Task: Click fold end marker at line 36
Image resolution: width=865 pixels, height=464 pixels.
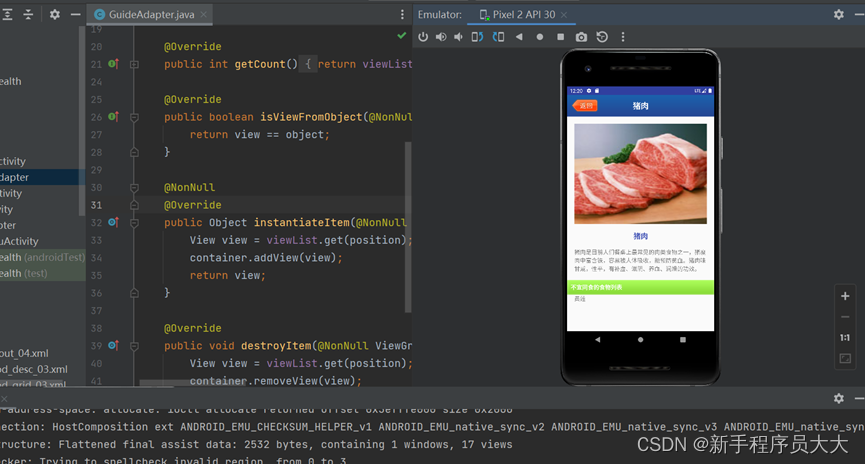Action: coord(134,293)
